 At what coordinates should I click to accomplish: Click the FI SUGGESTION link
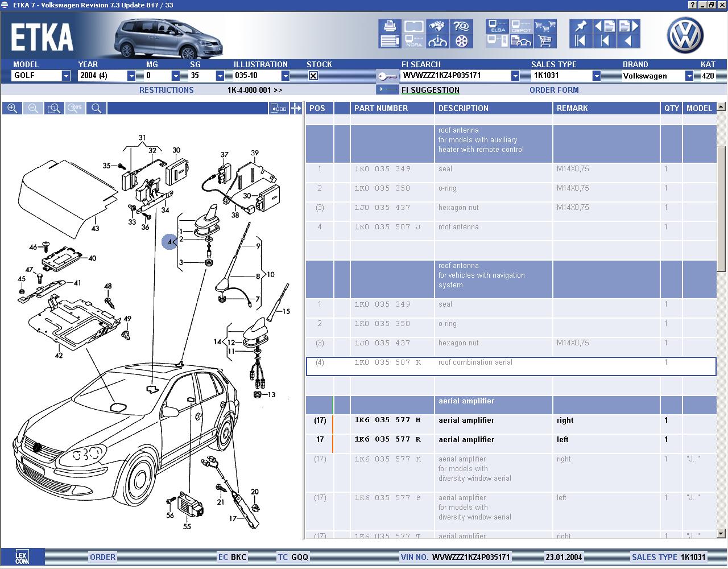pyautogui.click(x=430, y=90)
